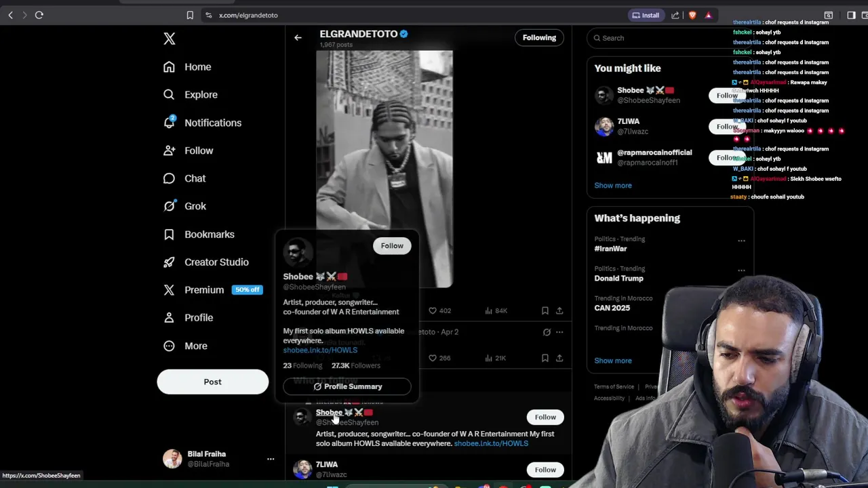Open options for the Donald Trump trend
868x488 pixels.
[x=741, y=270]
